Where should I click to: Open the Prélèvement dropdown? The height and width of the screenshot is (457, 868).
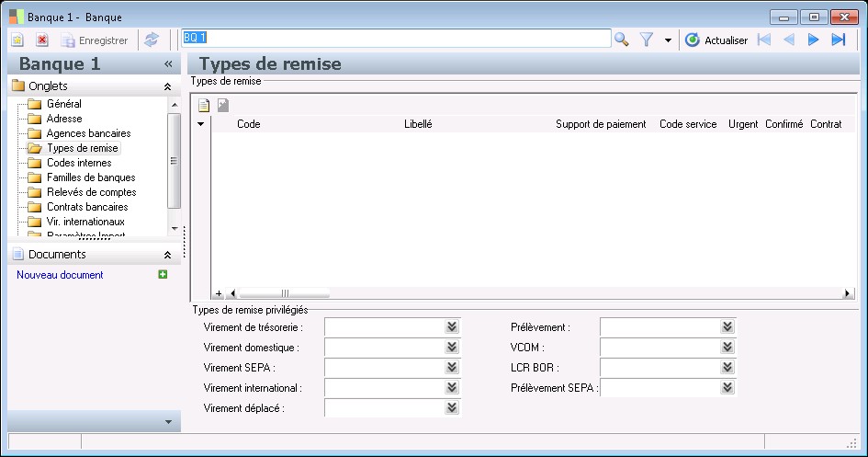coord(727,326)
